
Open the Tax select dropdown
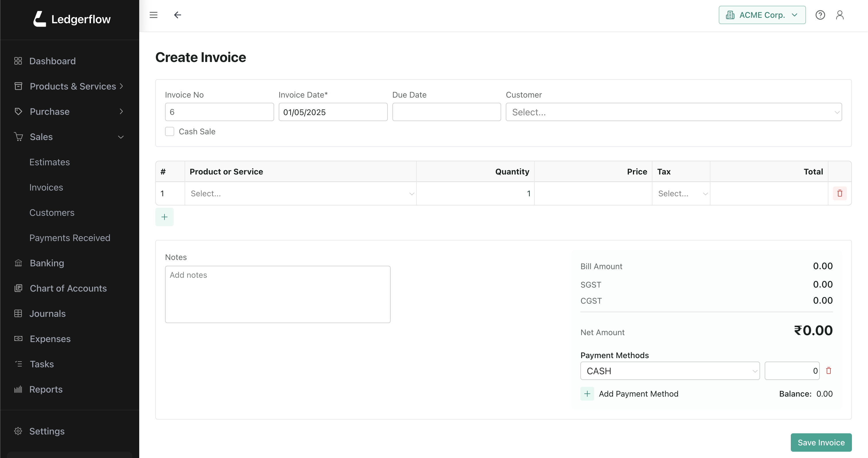tap(681, 194)
